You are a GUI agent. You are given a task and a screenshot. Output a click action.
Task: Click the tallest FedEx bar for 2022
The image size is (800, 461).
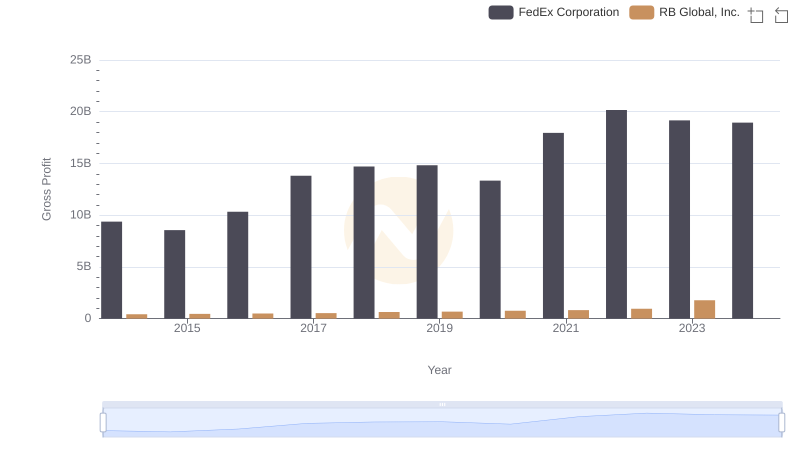(616, 214)
